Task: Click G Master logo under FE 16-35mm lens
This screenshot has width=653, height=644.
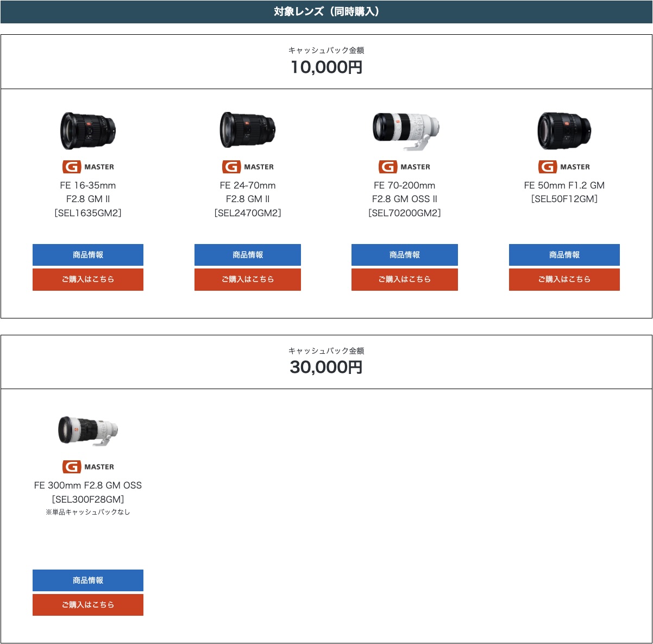Action: pyautogui.click(x=88, y=167)
